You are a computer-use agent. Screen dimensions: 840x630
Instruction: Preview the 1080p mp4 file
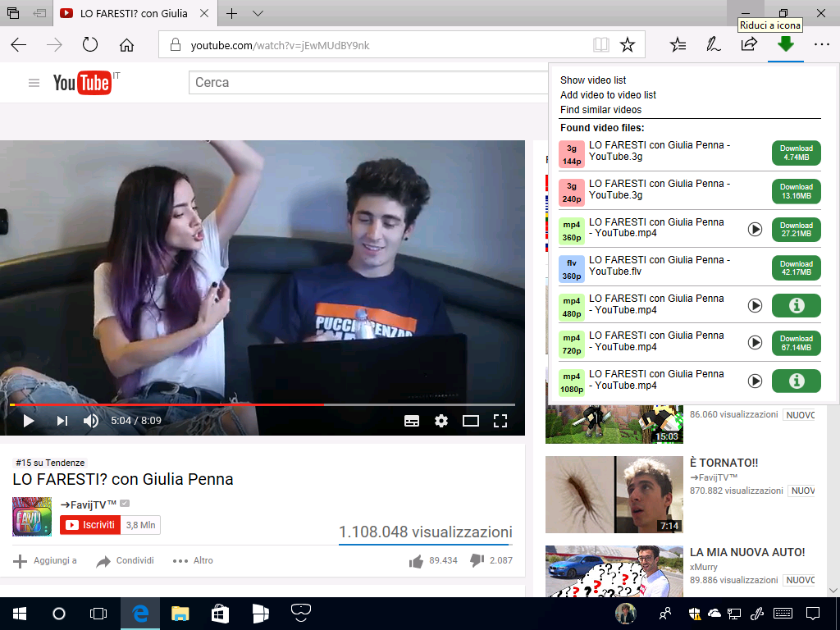[x=755, y=381]
